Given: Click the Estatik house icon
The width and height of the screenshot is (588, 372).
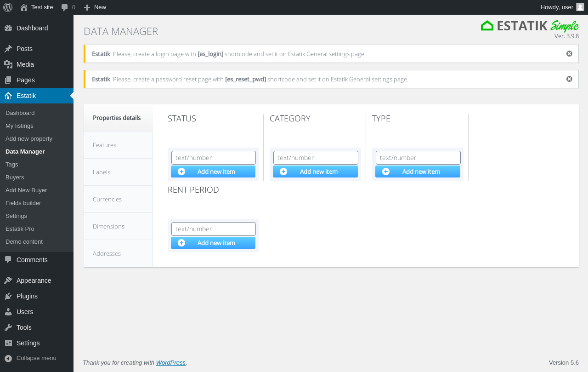Looking at the screenshot, I should 8,96.
